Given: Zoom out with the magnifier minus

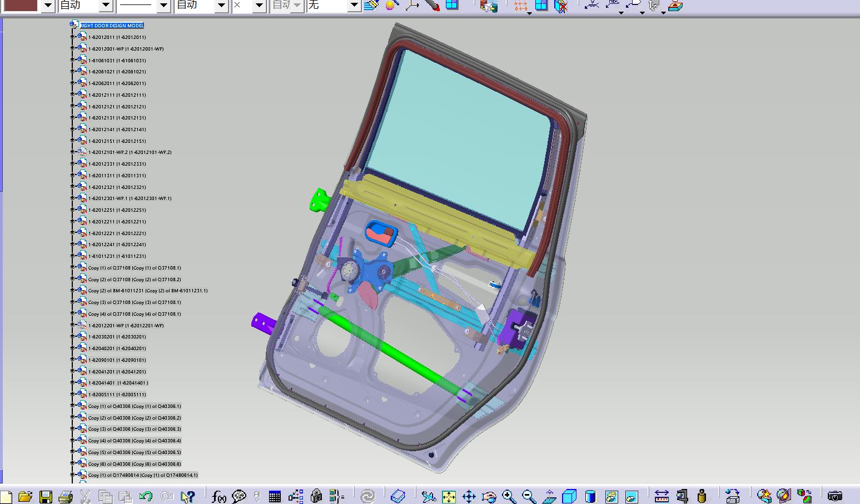Looking at the screenshot, I should pos(529,496).
